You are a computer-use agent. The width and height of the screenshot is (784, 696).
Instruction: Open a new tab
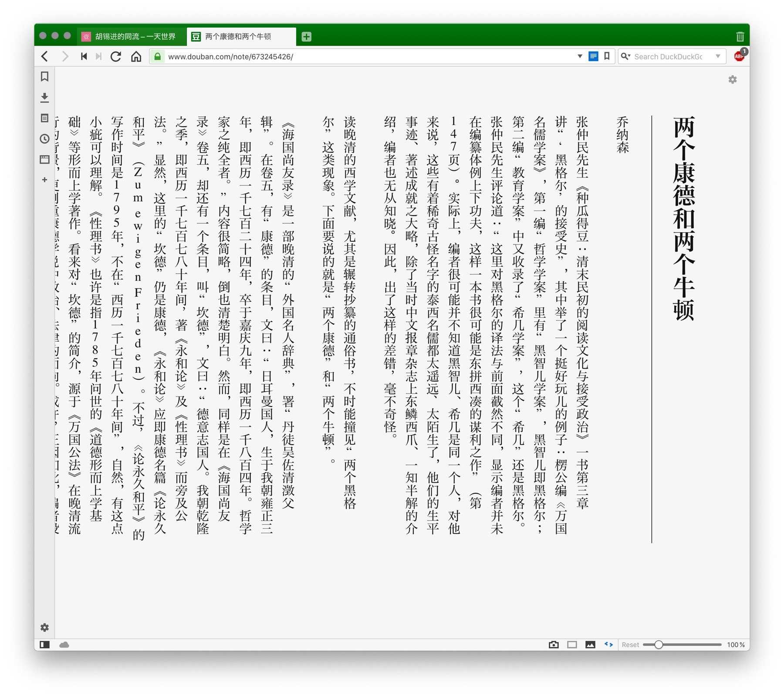[x=307, y=37]
